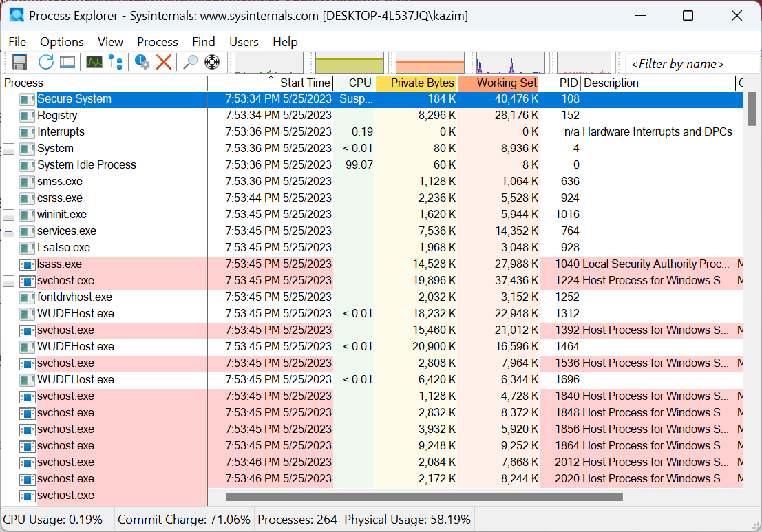Click the Refresh Now toolbar icon
Image resolution: width=762 pixels, height=532 pixels.
pyautogui.click(x=46, y=62)
